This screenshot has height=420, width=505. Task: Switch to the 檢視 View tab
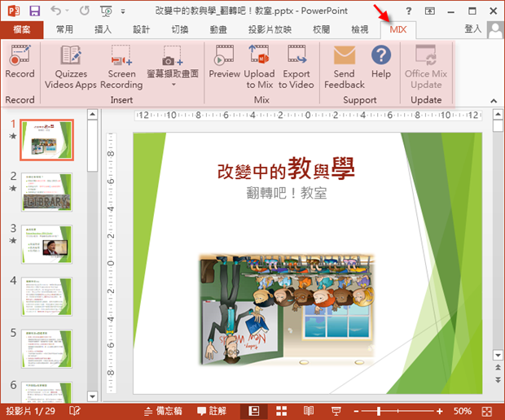[x=360, y=29]
